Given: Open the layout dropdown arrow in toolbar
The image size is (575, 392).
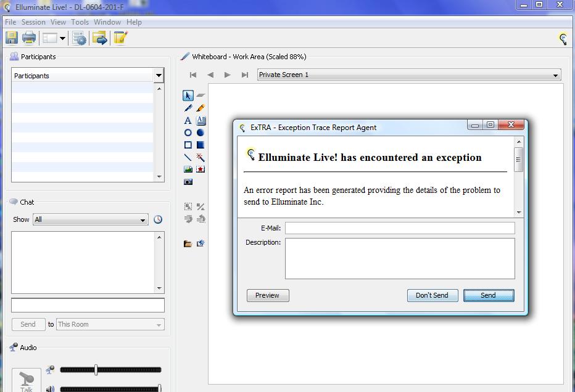Looking at the screenshot, I should (63, 38).
